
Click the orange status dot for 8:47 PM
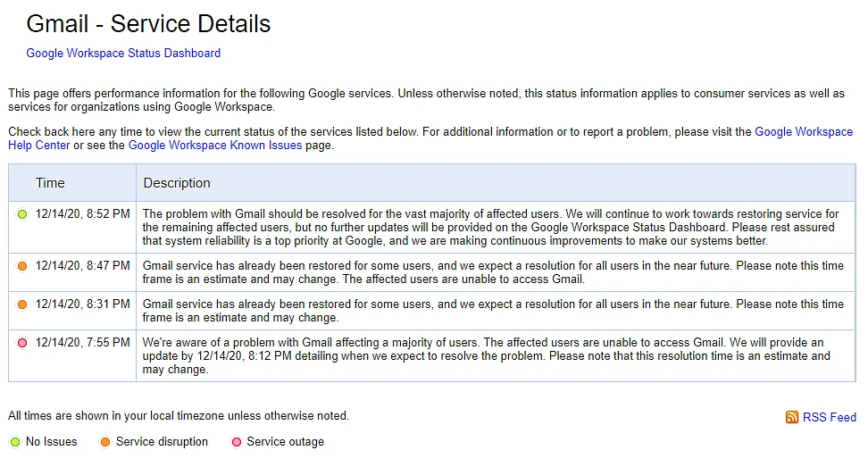[22, 266]
